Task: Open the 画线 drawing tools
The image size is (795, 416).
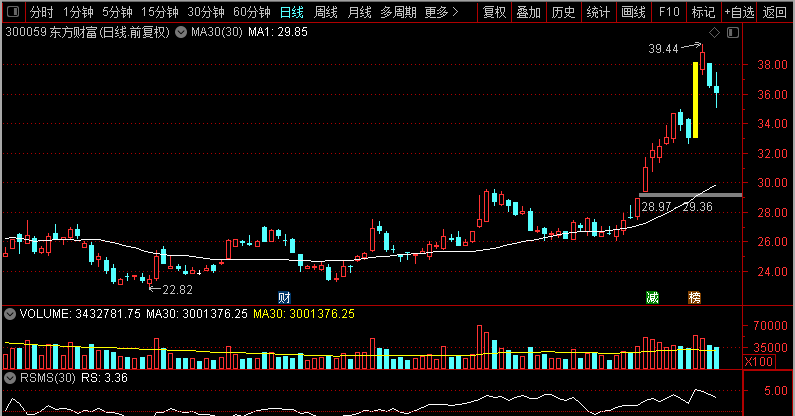Action: click(x=634, y=12)
